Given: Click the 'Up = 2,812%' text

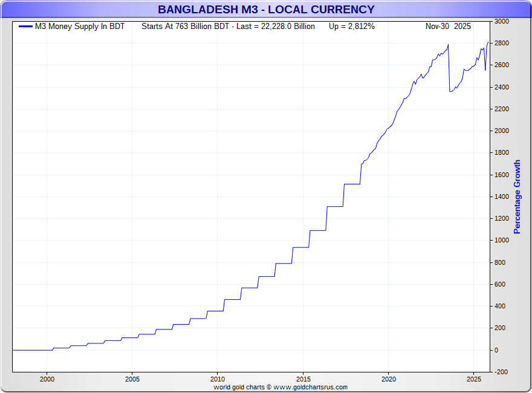Looking at the screenshot, I should (351, 27).
